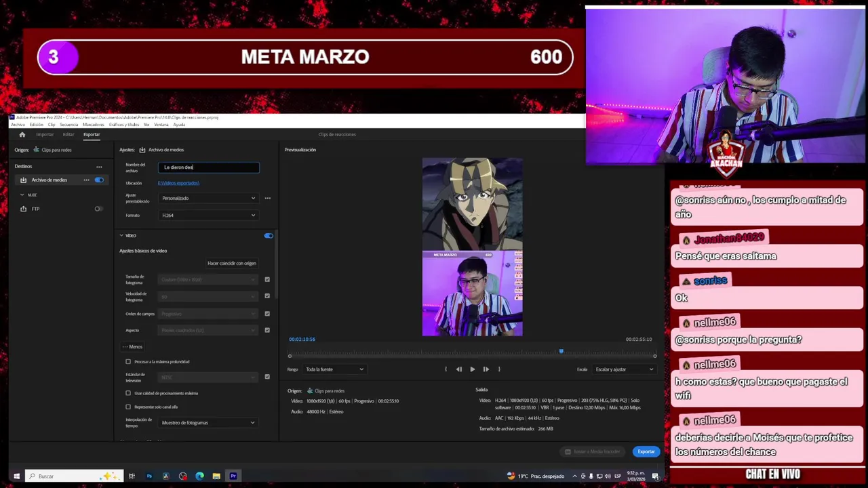Switch to Premiere Pro taskbar icon
Image resolution: width=868 pixels, height=488 pixels.
click(233, 476)
